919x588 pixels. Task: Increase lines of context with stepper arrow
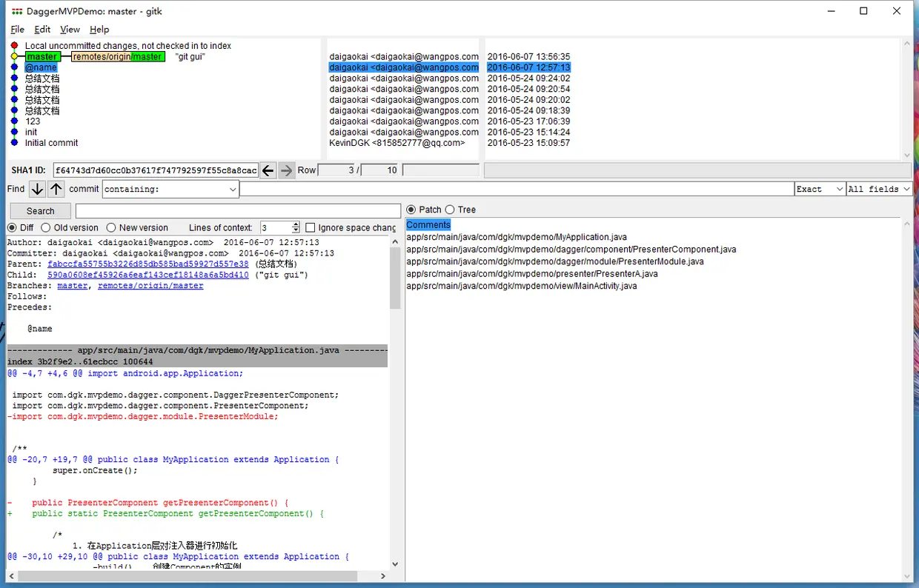coord(296,224)
